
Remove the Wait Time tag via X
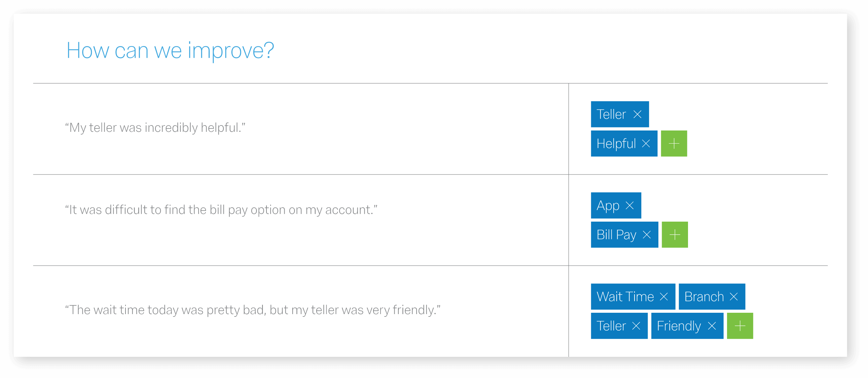(664, 297)
